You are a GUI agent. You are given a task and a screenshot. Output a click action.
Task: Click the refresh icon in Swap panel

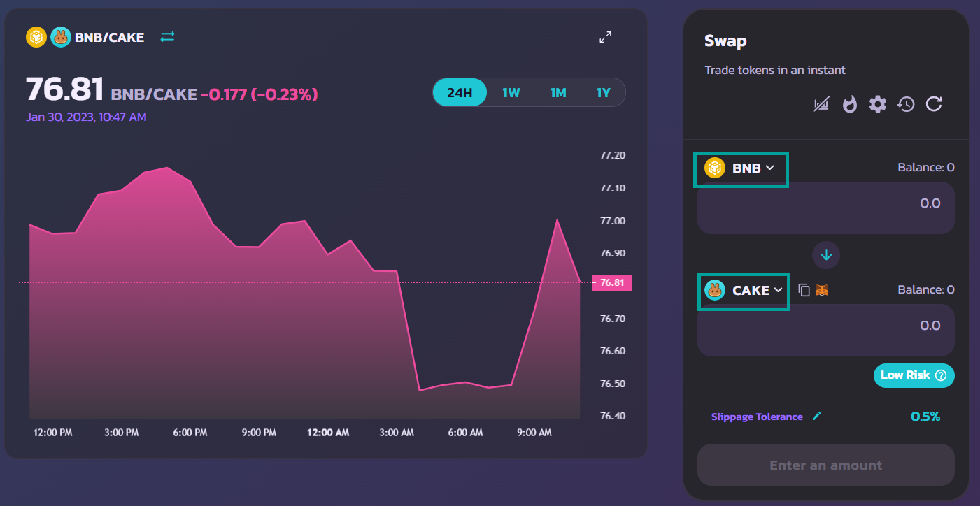pos(934,105)
